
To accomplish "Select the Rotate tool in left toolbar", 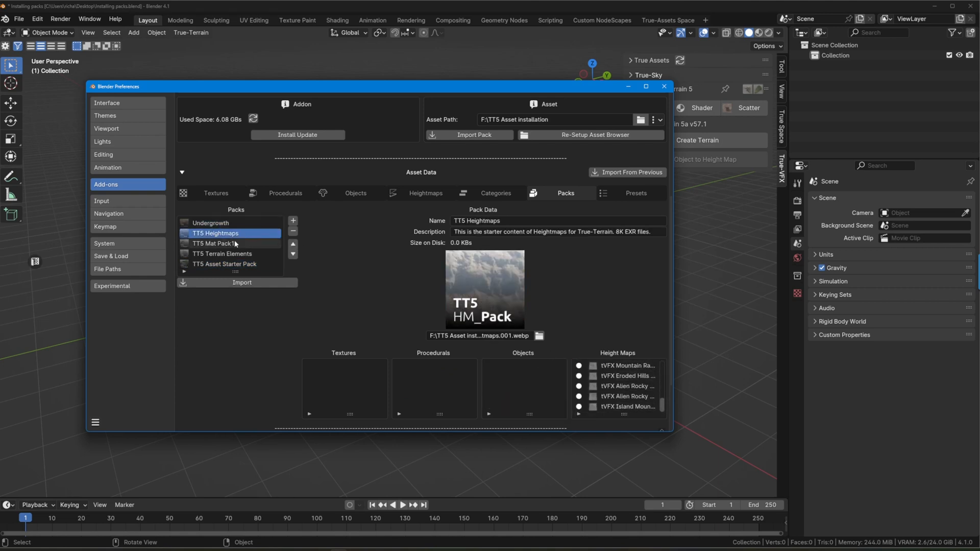I will (x=11, y=121).
